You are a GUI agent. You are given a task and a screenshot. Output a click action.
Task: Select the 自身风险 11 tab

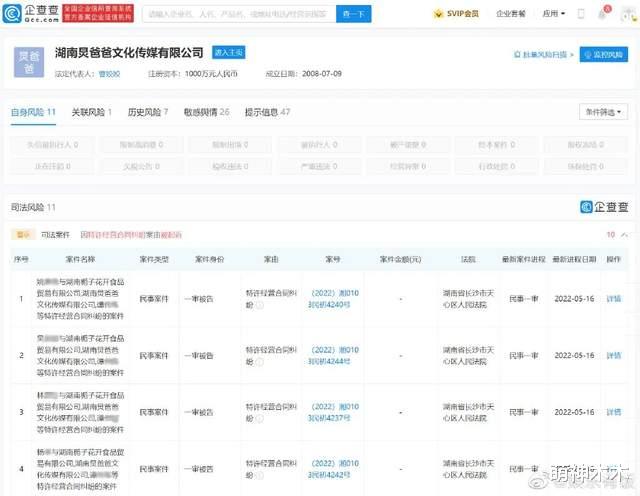(33, 112)
